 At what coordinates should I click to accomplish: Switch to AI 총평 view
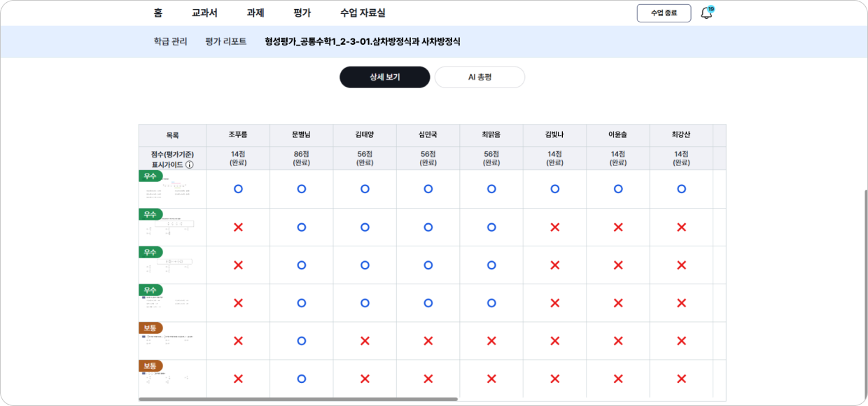point(479,77)
